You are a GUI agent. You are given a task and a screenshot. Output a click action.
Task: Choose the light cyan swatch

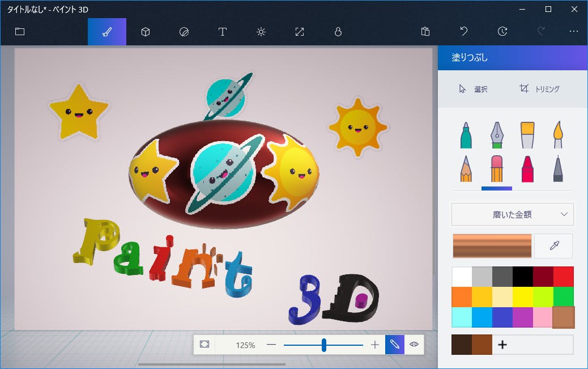pos(462,317)
